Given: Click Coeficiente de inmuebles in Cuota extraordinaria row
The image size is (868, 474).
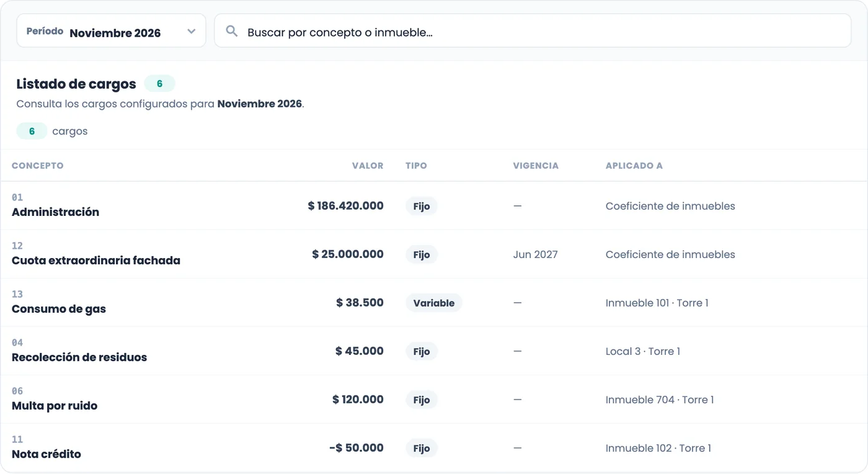Looking at the screenshot, I should pos(670,254).
